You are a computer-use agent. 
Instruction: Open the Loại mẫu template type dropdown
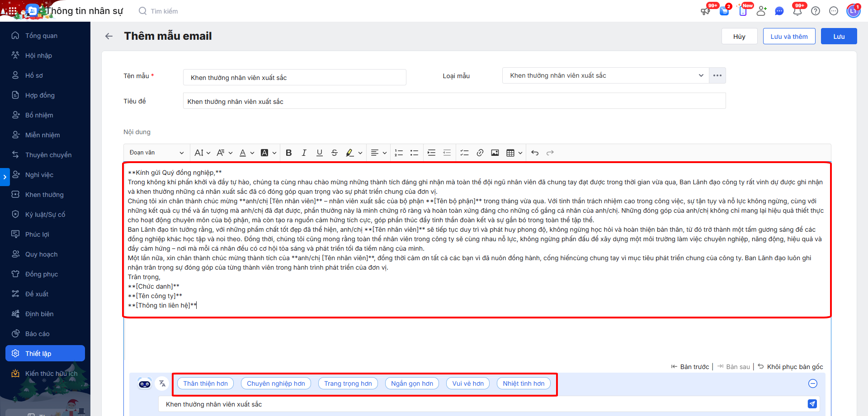(606, 75)
